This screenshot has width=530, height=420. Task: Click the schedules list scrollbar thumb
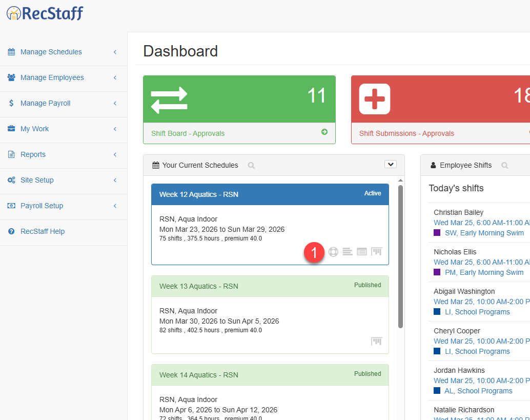pyautogui.click(x=400, y=256)
